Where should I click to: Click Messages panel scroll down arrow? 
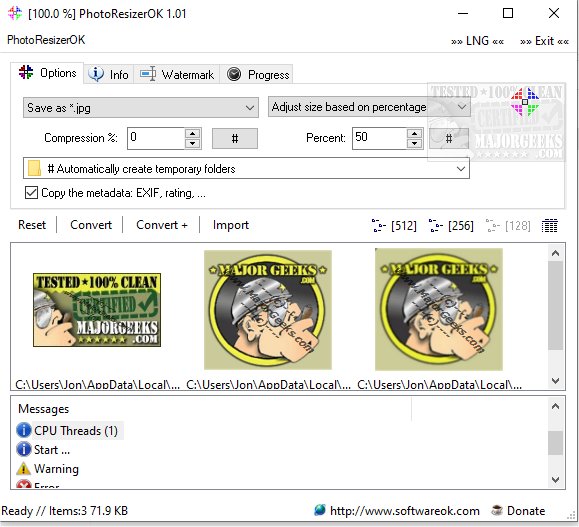point(555,480)
